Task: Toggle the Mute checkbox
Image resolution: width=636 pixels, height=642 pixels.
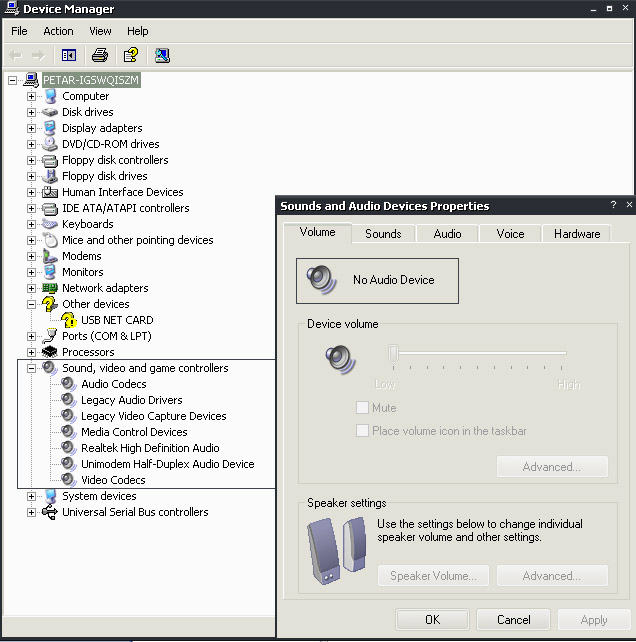Action: (362, 408)
